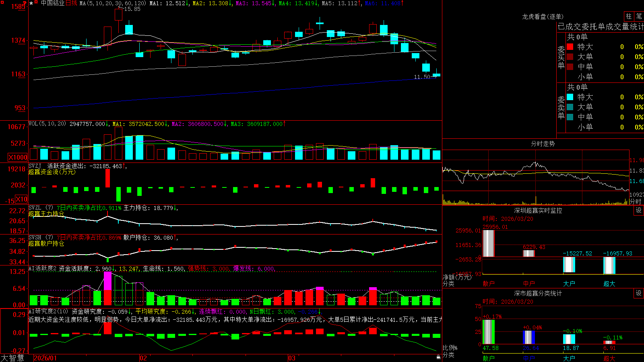Click the 18.87 大户 percentage bar
This screenshot has height=362, width=644.
[x=569, y=339]
